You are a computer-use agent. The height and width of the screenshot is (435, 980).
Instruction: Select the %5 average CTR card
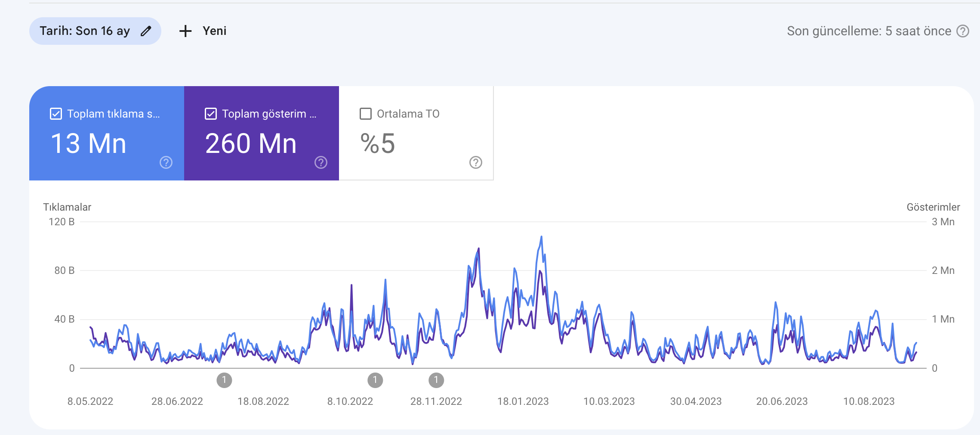416,133
